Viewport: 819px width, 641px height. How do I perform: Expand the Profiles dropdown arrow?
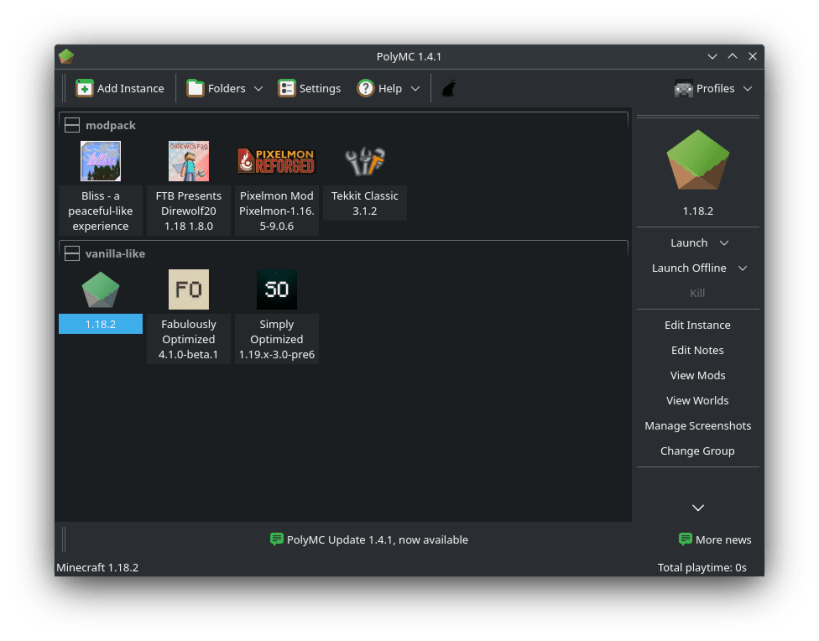747,89
